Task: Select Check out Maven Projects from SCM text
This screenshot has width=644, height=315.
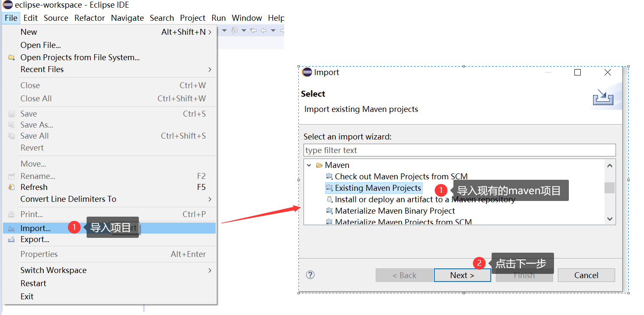Action: 401,176
